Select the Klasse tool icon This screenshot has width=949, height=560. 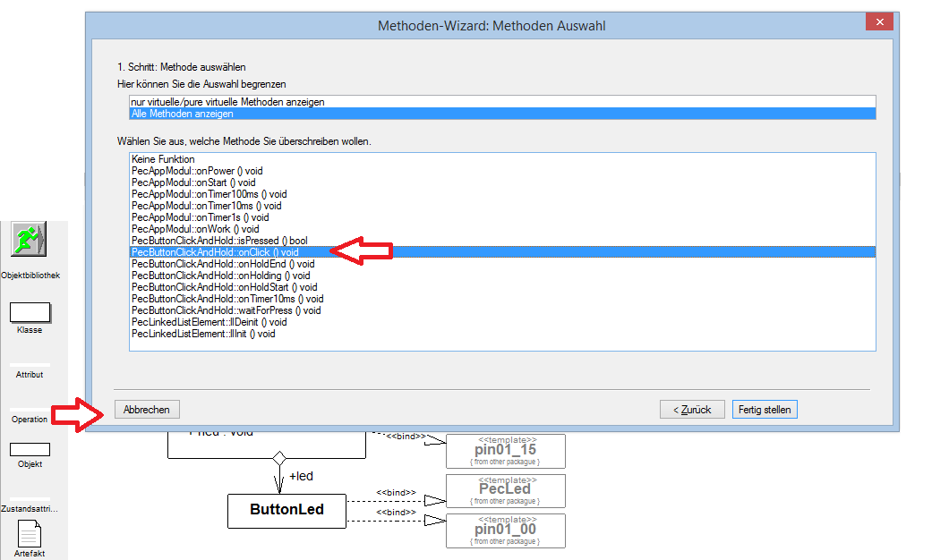30,313
